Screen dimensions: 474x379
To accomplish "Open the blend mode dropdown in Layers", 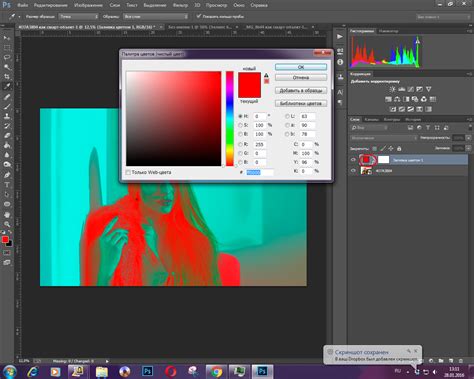I will tap(384, 138).
